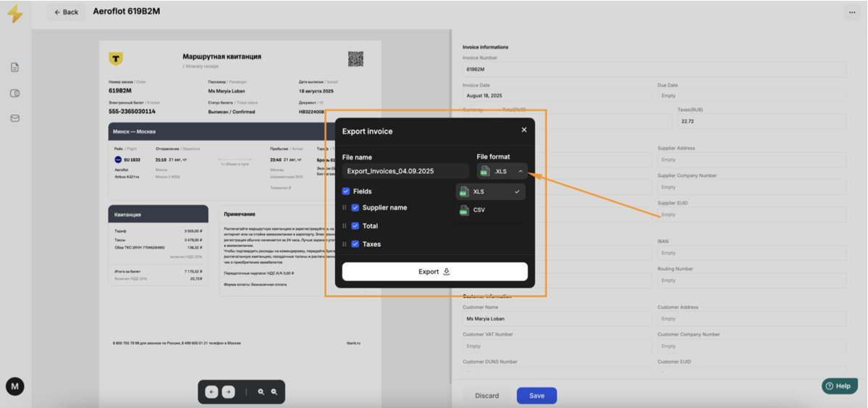The height and width of the screenshot is (408, 868).
Task: Discard changes to the invoice
Action: point(487,396)
